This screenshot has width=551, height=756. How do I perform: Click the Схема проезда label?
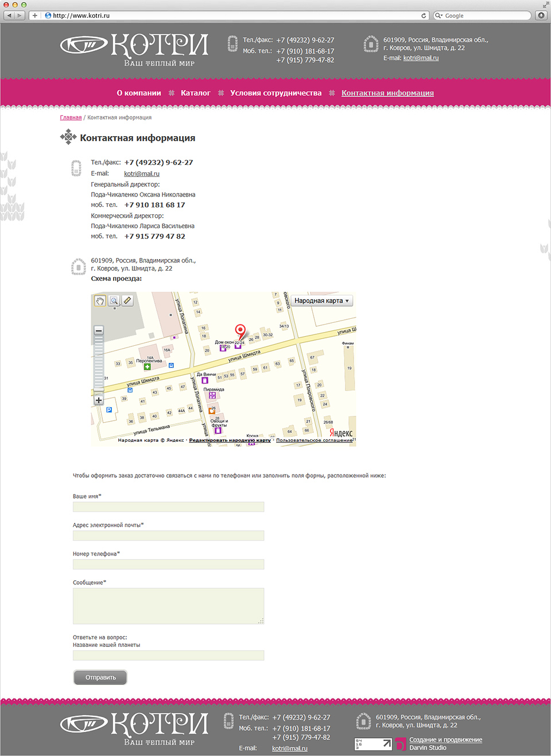tap(116, 279)
